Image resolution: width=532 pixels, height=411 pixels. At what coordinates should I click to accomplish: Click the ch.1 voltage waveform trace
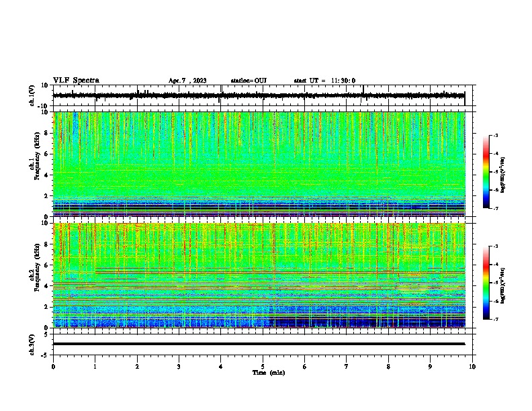[x=259, y=95]
